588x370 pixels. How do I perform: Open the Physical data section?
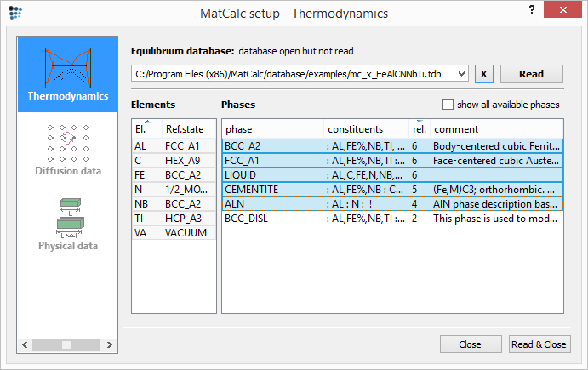click(x=68, y=225)
